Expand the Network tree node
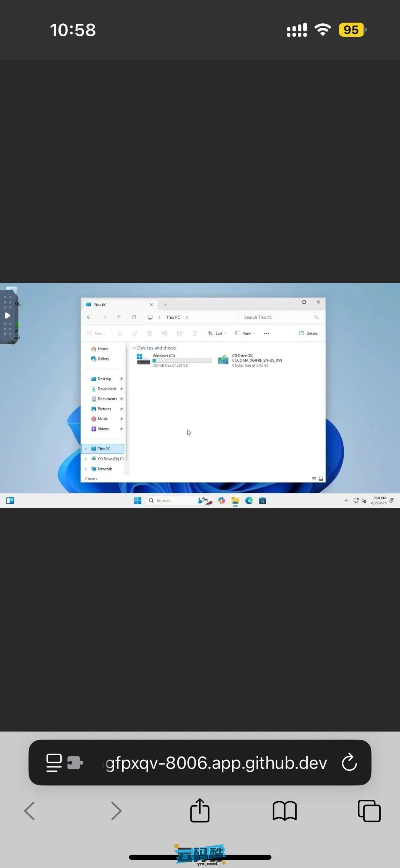This screenshot has height=868, width=400. pos(86,469)
